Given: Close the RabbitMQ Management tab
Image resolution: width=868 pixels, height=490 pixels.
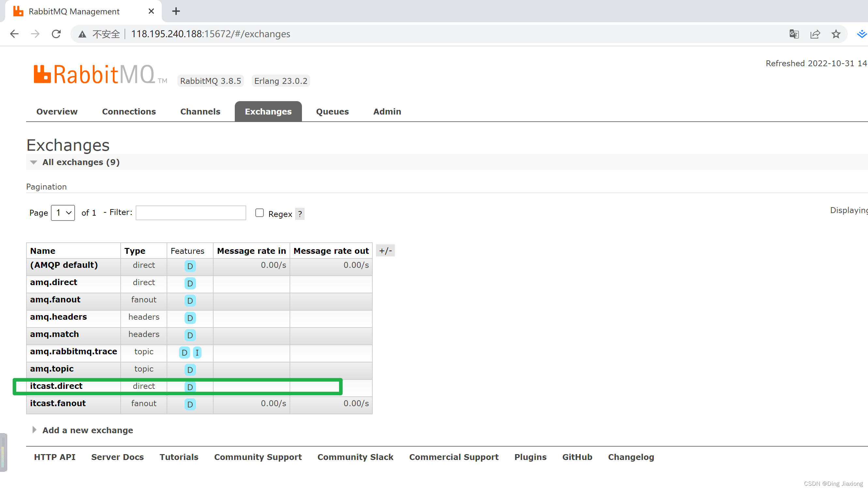Looking at the screenshot, I should pos(151,11).
